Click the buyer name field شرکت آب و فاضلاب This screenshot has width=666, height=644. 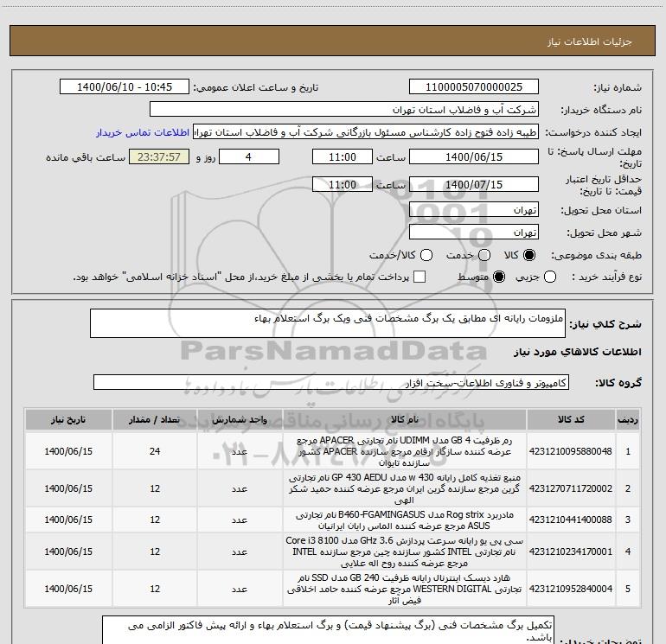pos(344,110)
